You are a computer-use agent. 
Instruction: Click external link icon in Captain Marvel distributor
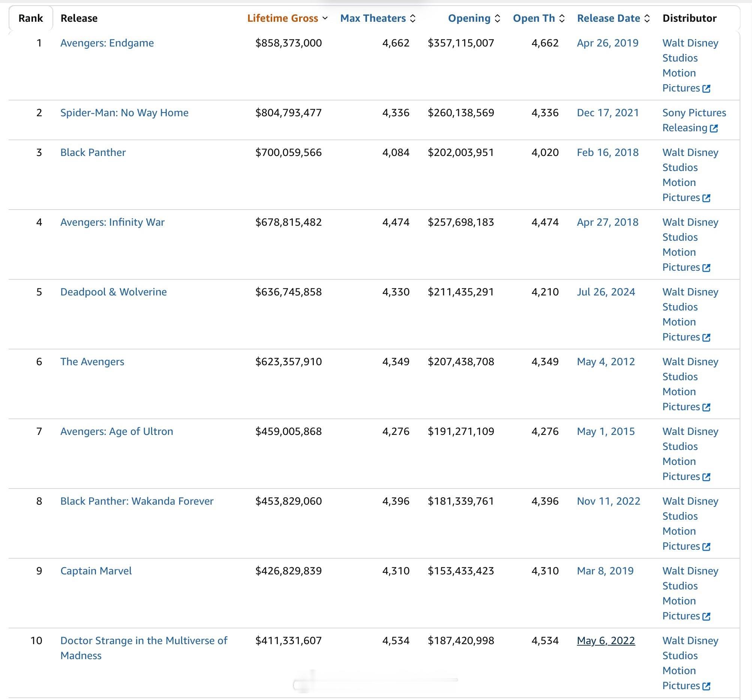[706, 616]
